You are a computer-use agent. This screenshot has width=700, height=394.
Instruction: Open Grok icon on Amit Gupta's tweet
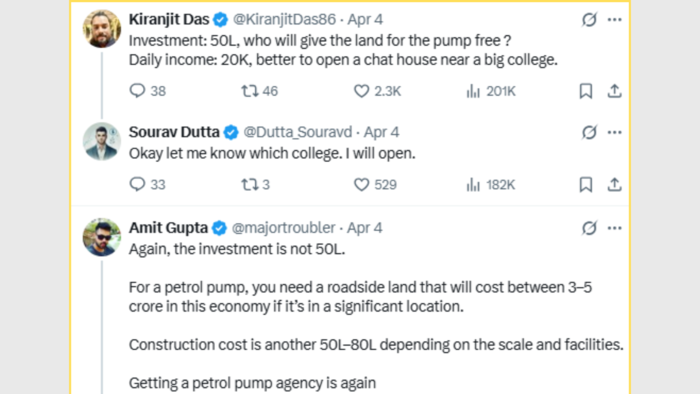point(589,228)
